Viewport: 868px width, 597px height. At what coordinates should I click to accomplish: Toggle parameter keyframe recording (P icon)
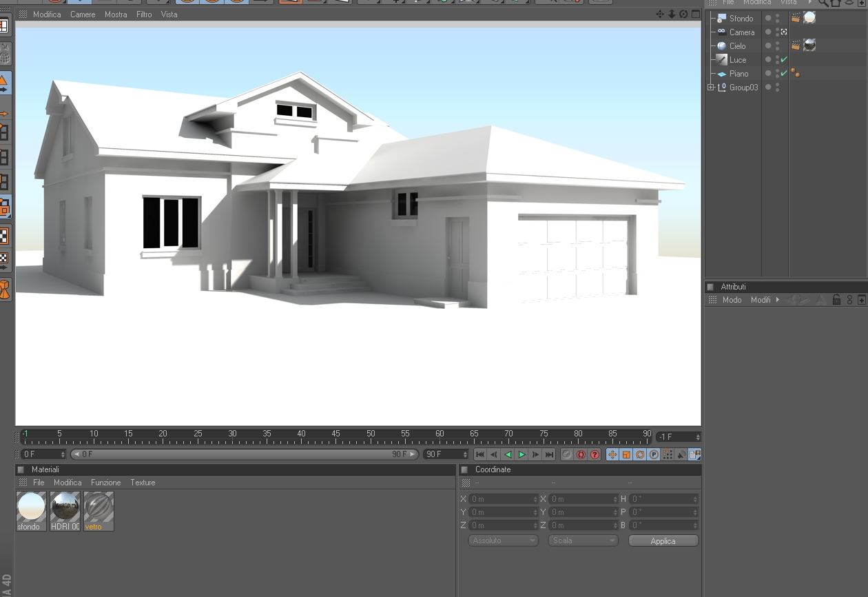654,454
